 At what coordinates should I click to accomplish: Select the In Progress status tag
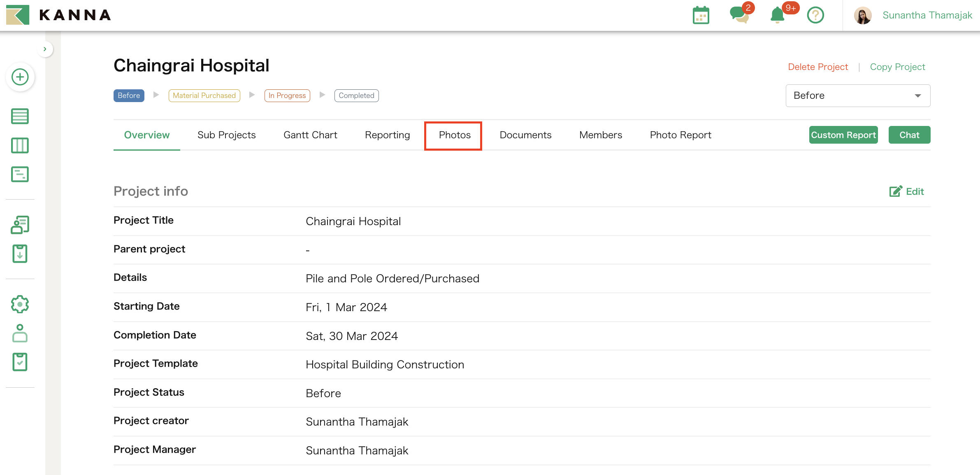click(x=287, y=95)
